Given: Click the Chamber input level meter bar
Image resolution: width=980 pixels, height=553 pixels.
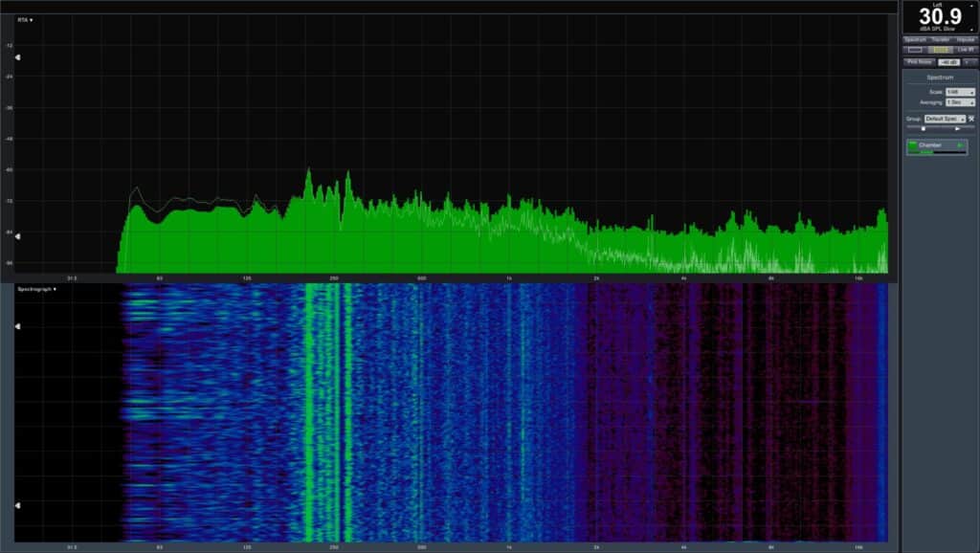Looking at the screenshot, I should pos(937,152).
